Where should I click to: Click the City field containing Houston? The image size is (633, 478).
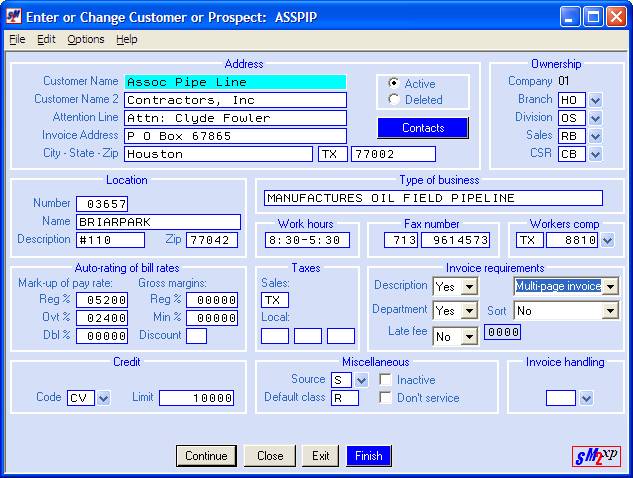click(218, 154)
